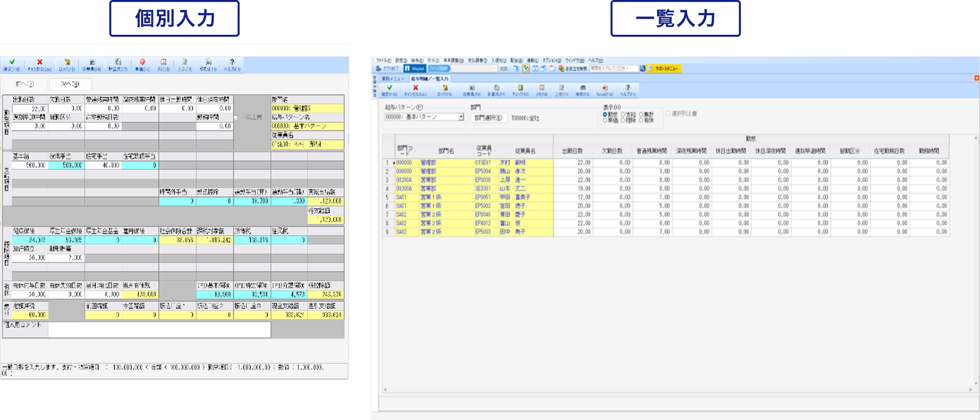Viewport: 980px width, 420px height.
Task: Expand the 給与パターン combo box
Action: (461, 117)
